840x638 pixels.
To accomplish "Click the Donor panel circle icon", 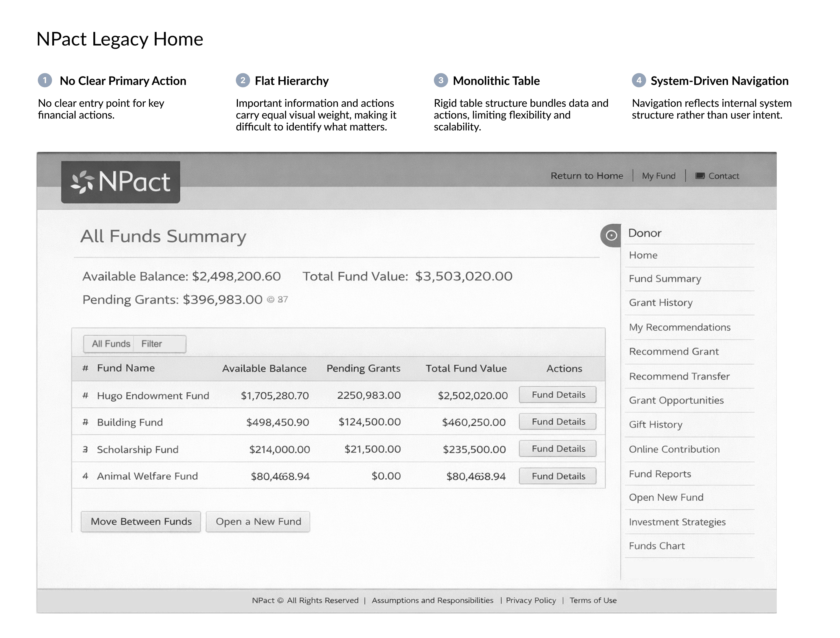I will pos(611,235).
